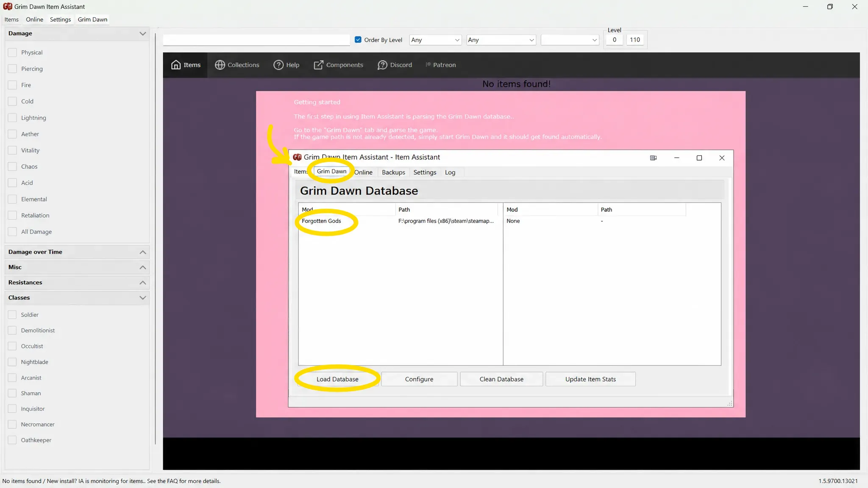868x488 pixels.
Task: Open the Items home icon tab
Action: click(x=176, y=65)
